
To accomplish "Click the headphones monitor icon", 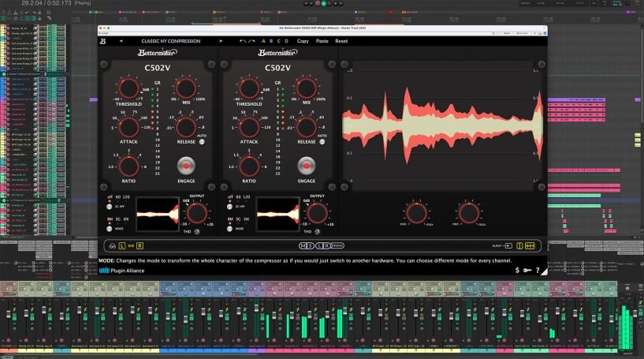I will tap(111, 246).
